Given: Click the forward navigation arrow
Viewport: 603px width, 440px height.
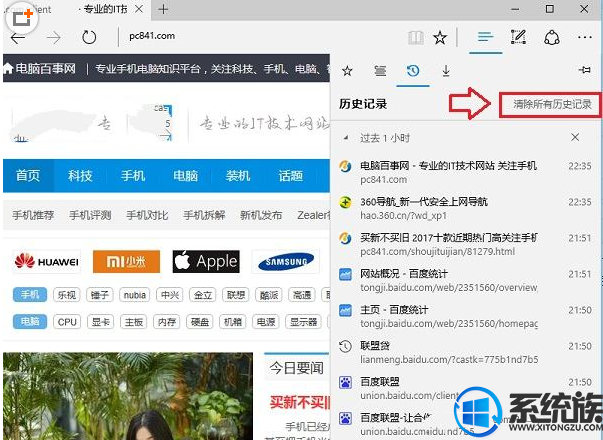Looking at the screenshot, I should (x=53, y=38).
